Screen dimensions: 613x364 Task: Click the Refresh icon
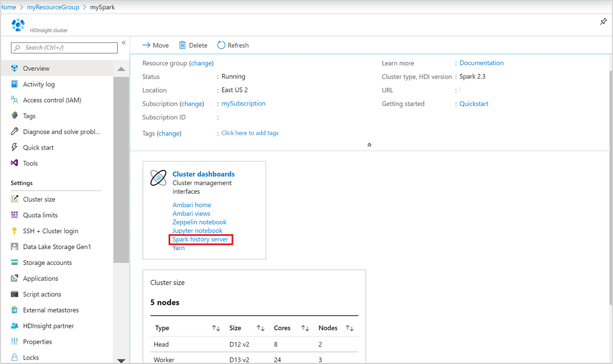pyautogui.click(x=232, y=45)
